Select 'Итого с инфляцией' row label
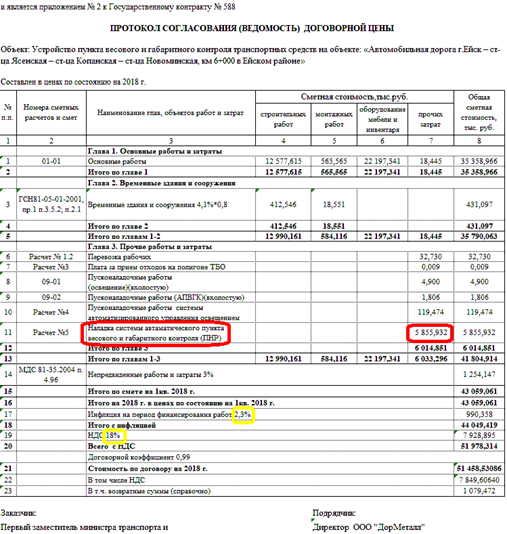The image size is (507, 534). click(x=122, y=425)
